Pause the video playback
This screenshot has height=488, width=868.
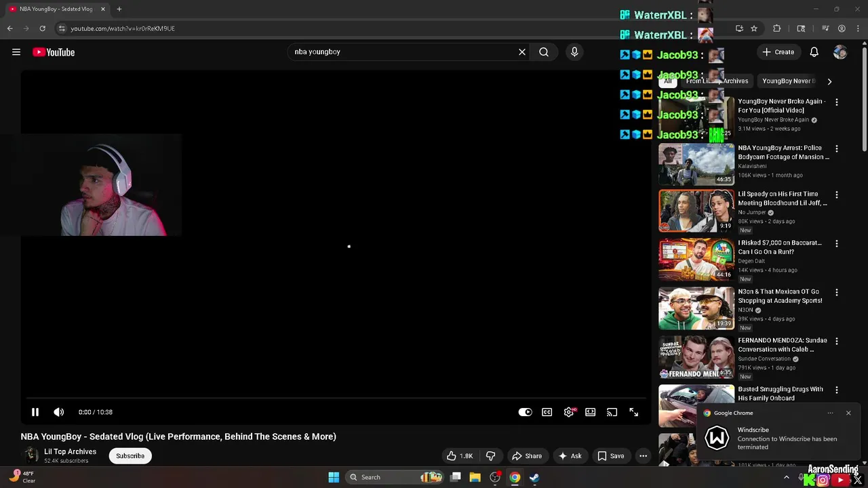pyautogui.click(x=35, y=412)
